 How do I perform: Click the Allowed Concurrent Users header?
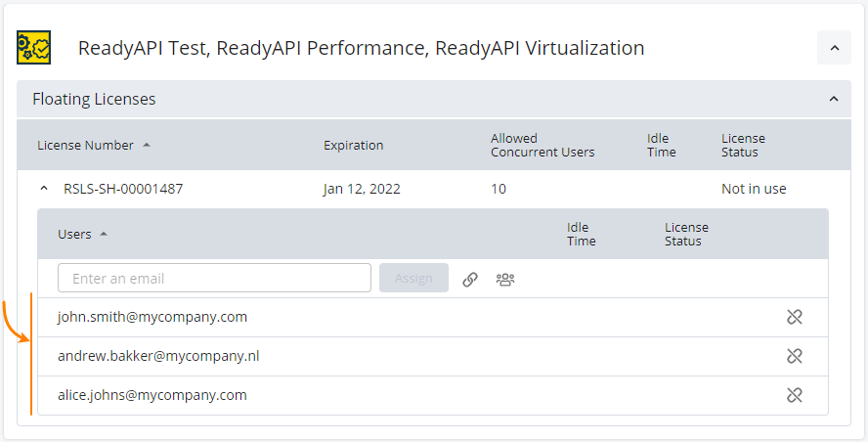pyautogui.click(x=542, y=146)
